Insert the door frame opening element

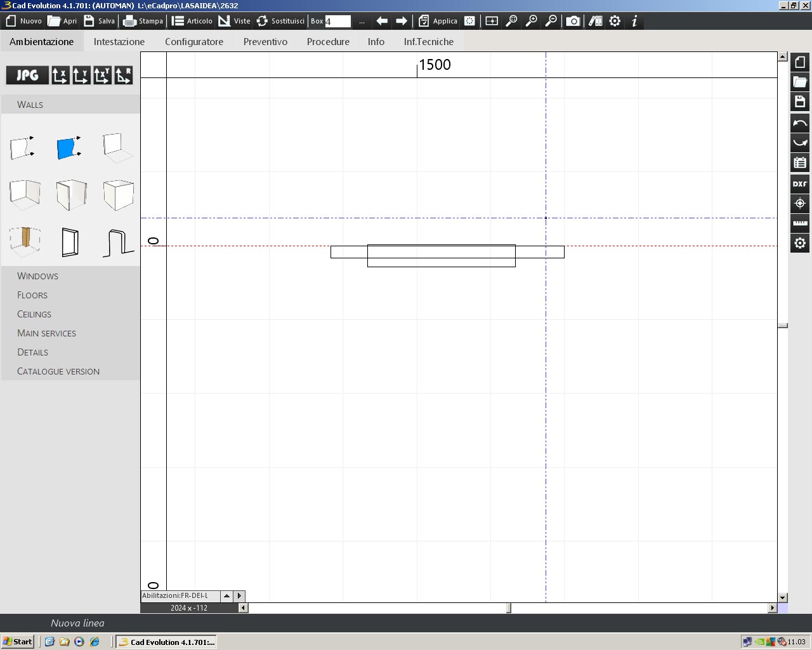tap(70, 242)
